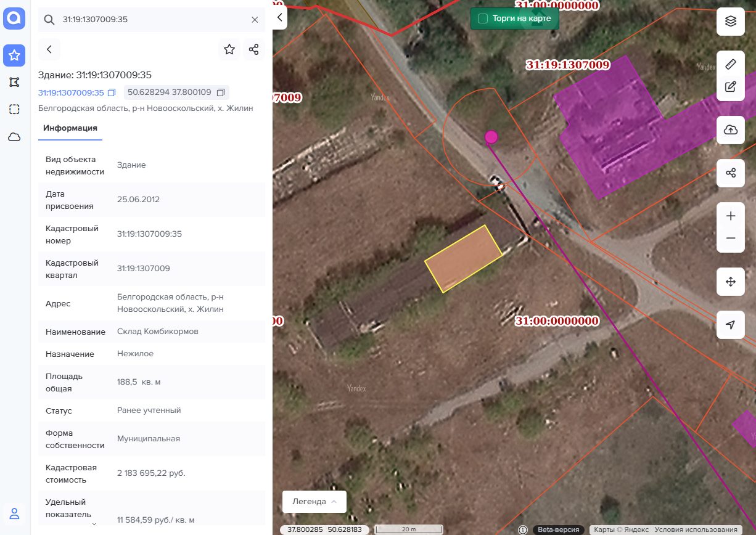
Task: Select the ruler measurement tool
Action: [x=731, y=64]
